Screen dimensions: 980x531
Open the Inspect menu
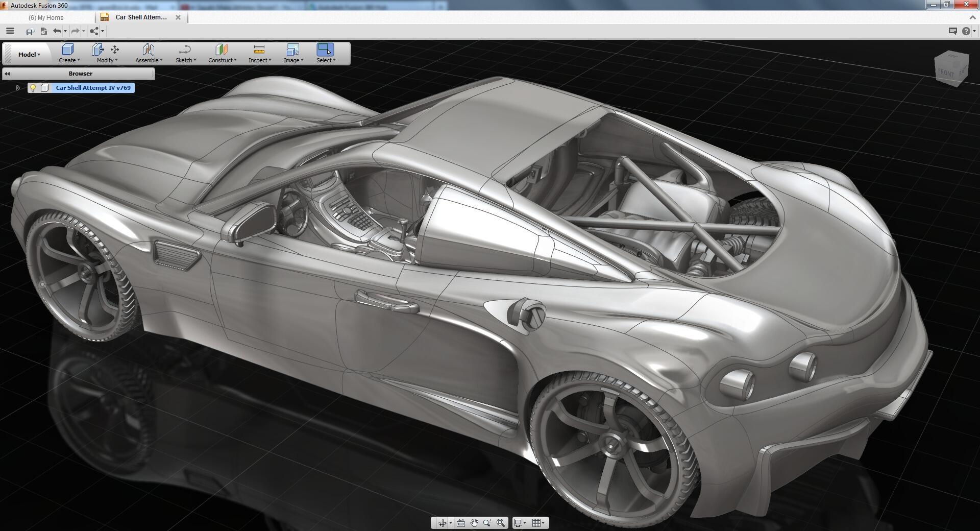pos(260,60)
